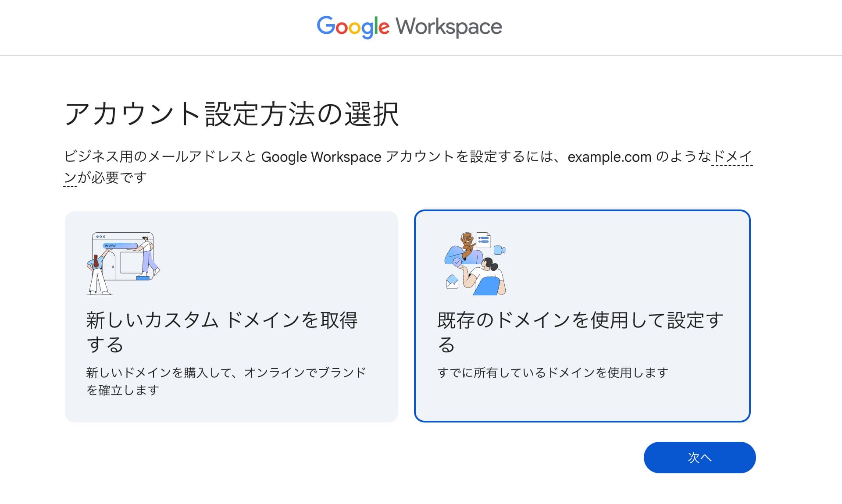842x504 pixels.
Task: Click the dotted-underlined ドメイン term link
Action: (x=733, y=157)
